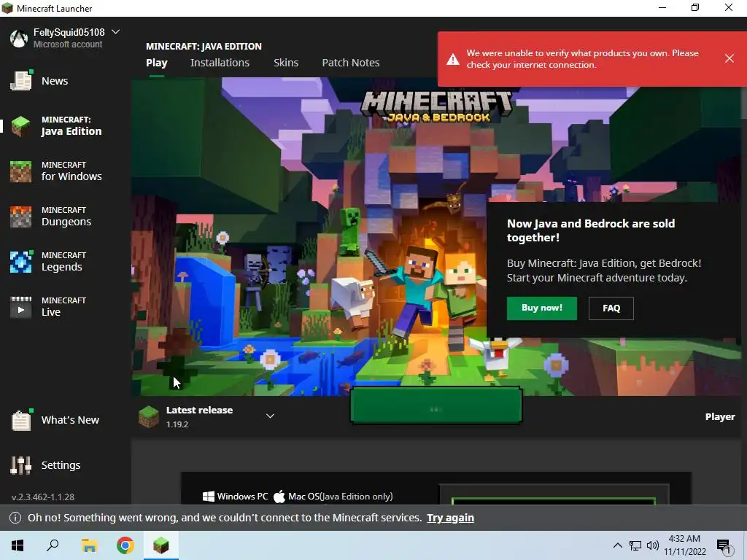
Task: Switch to the Patch Notes tab
Action: point(351,63)
